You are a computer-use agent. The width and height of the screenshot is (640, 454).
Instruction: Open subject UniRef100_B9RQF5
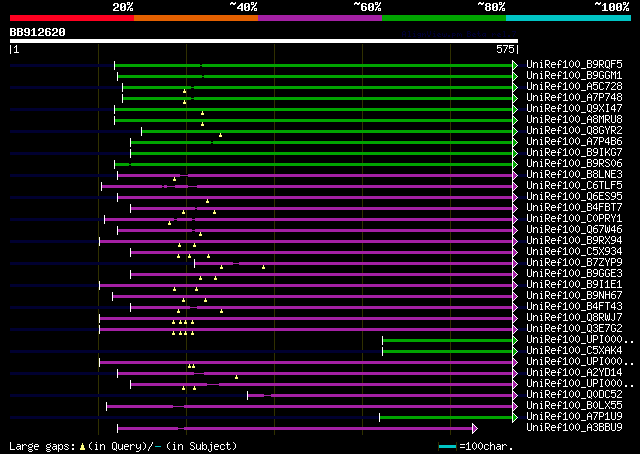coord(574,65)
